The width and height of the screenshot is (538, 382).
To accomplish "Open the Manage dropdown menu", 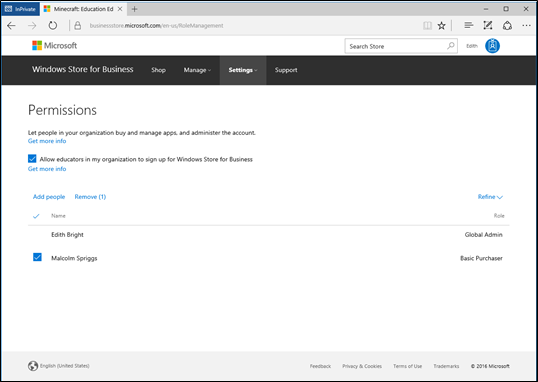I will pos(197,70).
